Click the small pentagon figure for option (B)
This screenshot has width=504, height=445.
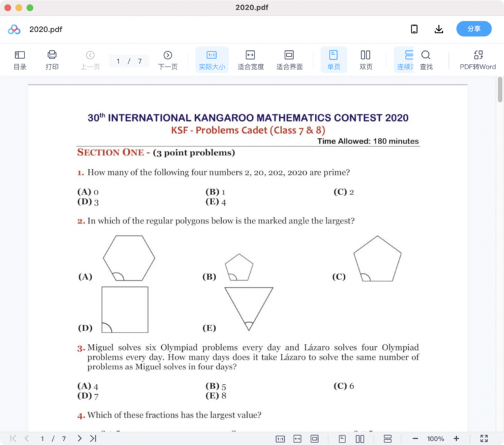(239, 267)
